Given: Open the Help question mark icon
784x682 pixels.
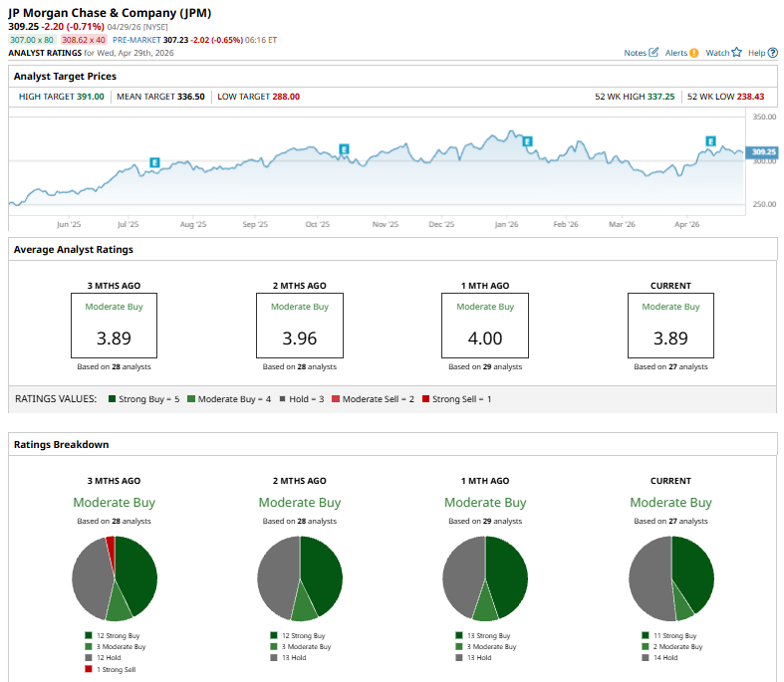Looking at the screenshot, I should click(x=773, y=52).
